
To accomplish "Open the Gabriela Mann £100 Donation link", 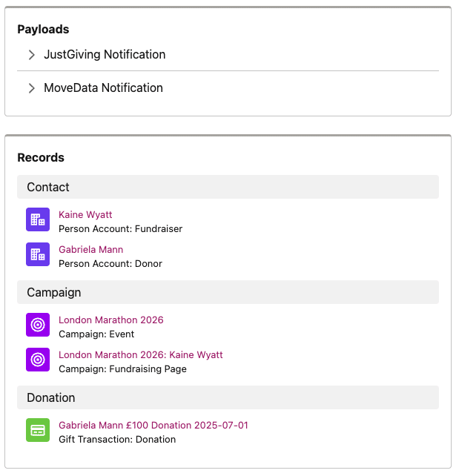I will [153, 426].
